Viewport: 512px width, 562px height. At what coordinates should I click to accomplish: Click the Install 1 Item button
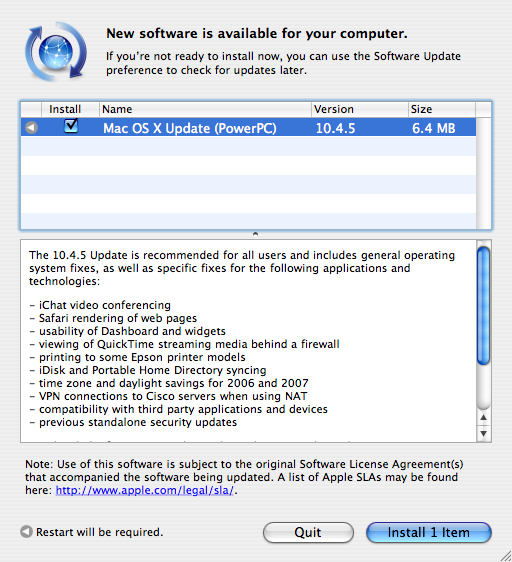tap(428, 532)
